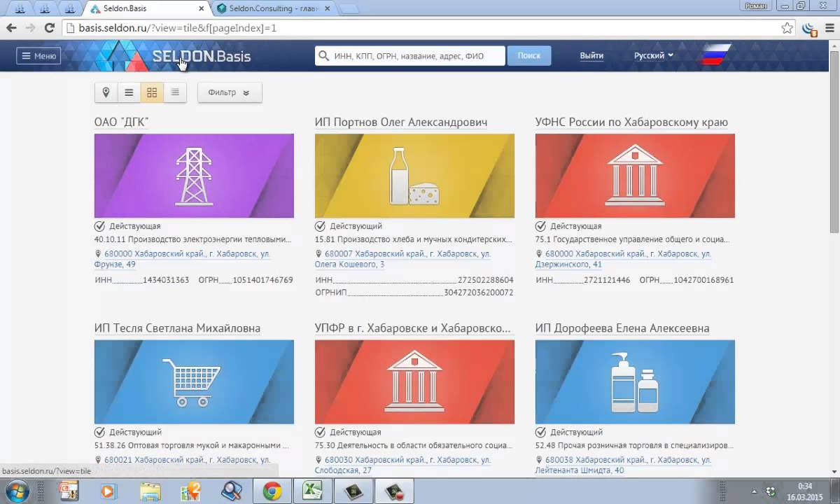Reload the page with refresh icon

coord(49,28)
